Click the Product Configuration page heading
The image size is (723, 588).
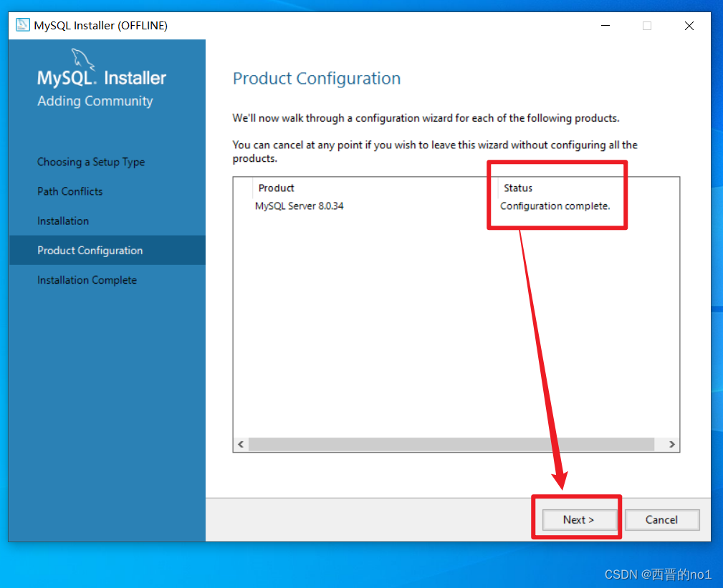(x=316, y=78)
